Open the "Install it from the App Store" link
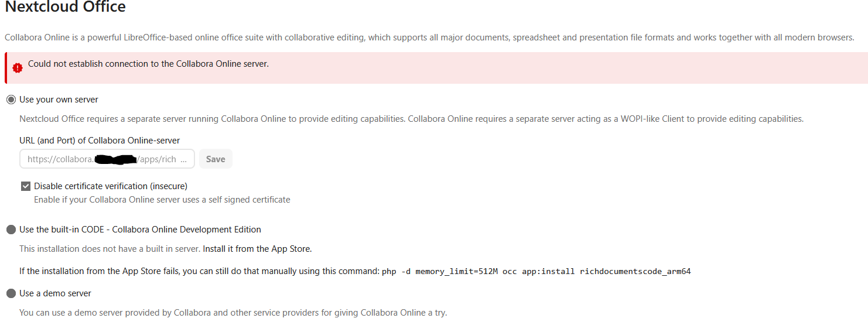Screen dimensions: 868x325 pyautogui.click(x=257, y=249)
